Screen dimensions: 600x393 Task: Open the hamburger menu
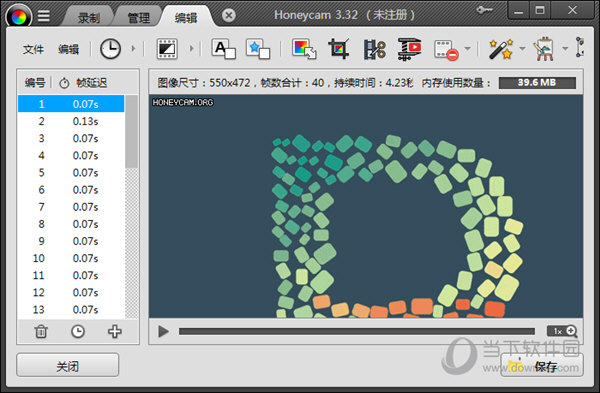coord(44,16)
